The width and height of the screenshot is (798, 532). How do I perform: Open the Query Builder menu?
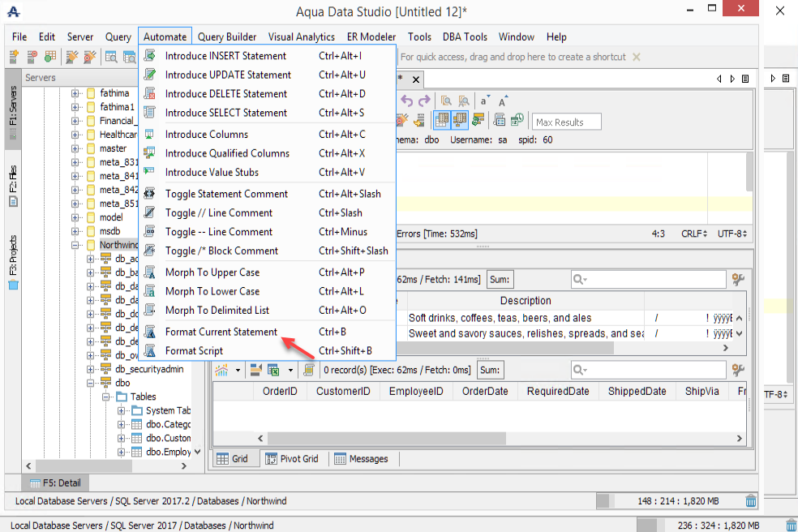227,36
